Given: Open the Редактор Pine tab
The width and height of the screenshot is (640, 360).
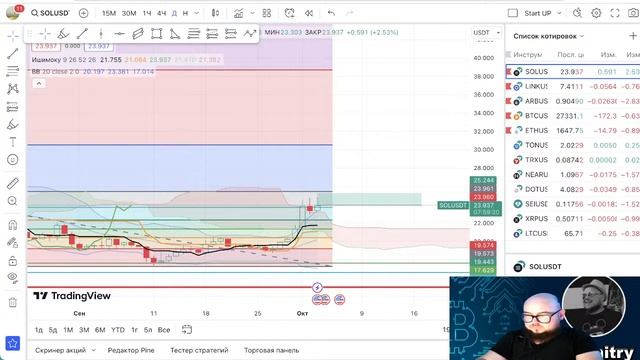Looking at the screenshot, I should point(131,350).
